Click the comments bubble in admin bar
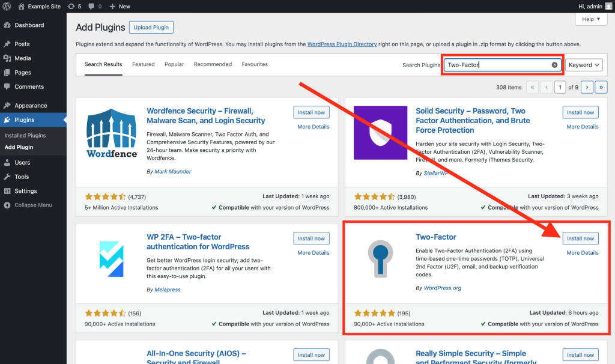615x364 pixels. [x=95, y=6]
